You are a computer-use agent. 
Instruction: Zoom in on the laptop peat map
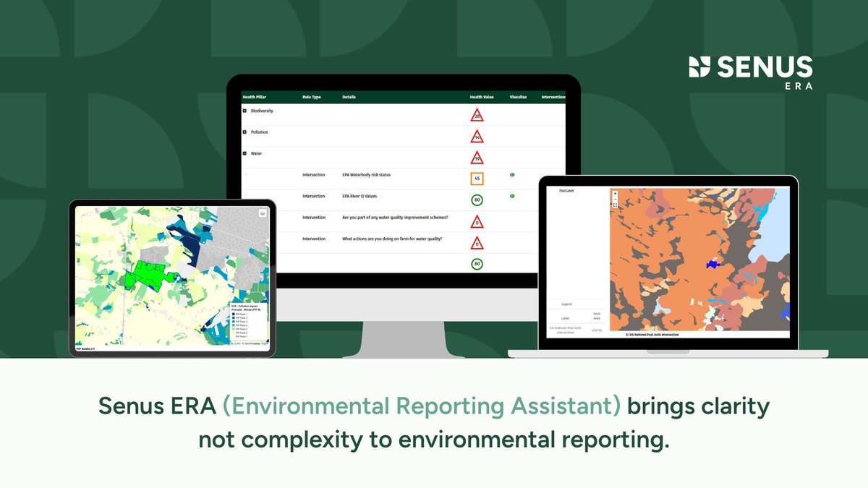click(615, 193)
